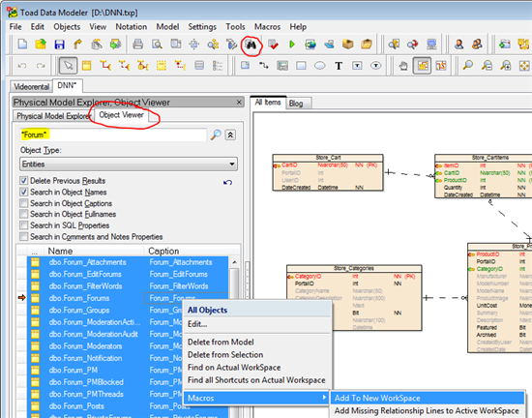The height and width of the screenshot is (418, 532).
Task: Click the *Forum* search input field
Action: coord(112,134)
